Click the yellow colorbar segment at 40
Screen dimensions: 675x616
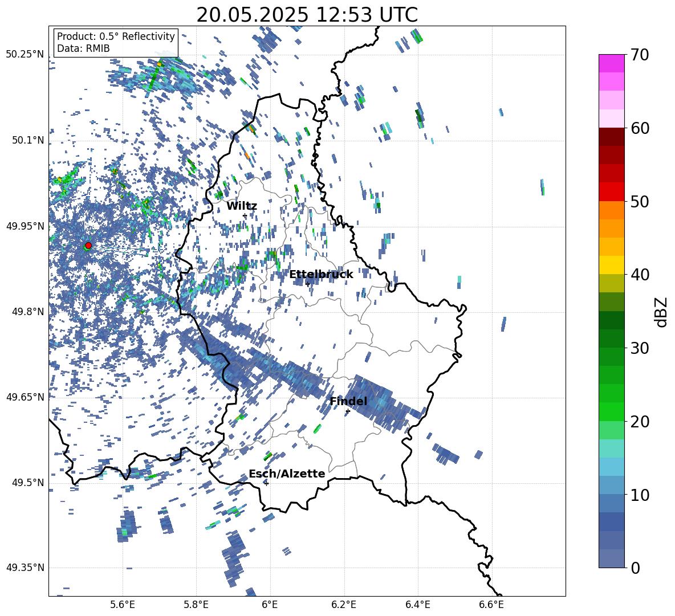pos(612,265)
